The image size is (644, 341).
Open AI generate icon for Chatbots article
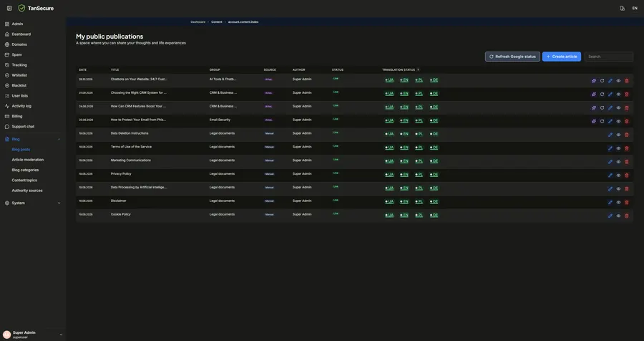coord(594,81)
